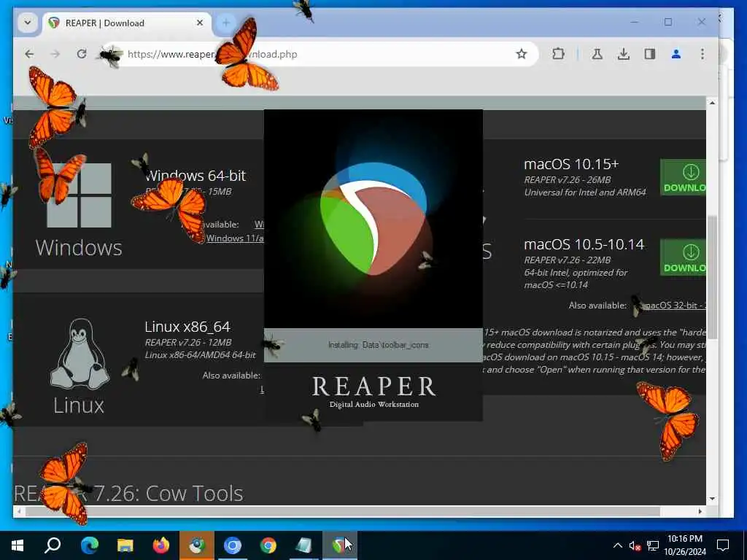
Task: Open the clock showing 10:16 PM
Action: [x=684, y=545]
